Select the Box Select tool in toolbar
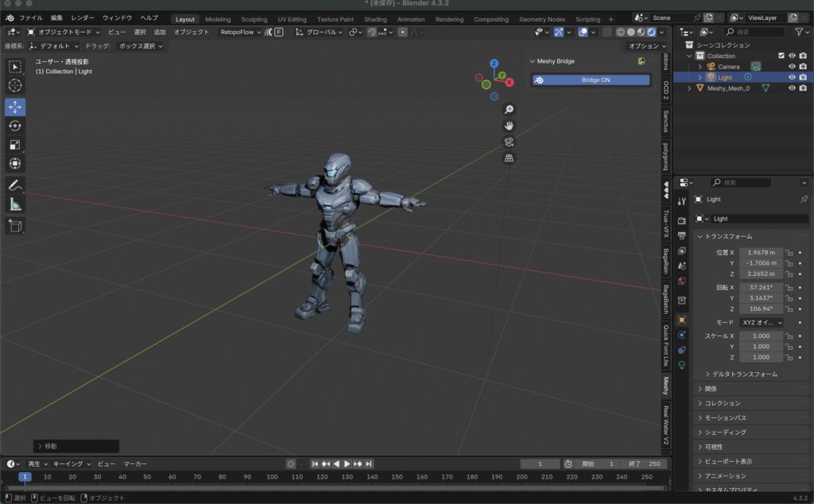The image size is (814, 504). [x=15, y=67]
